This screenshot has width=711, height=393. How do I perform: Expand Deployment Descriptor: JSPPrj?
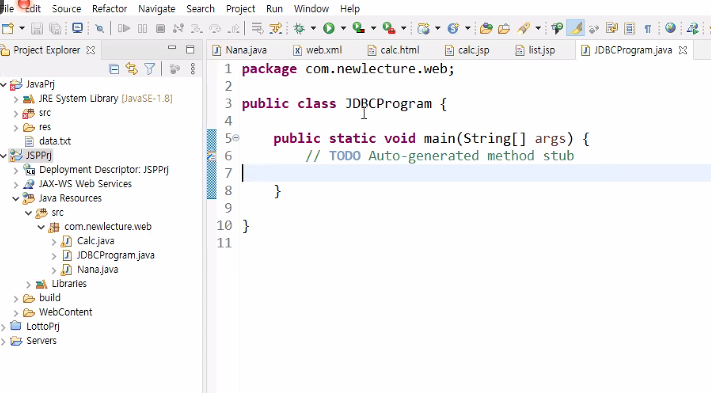click(x=16, y=170)
